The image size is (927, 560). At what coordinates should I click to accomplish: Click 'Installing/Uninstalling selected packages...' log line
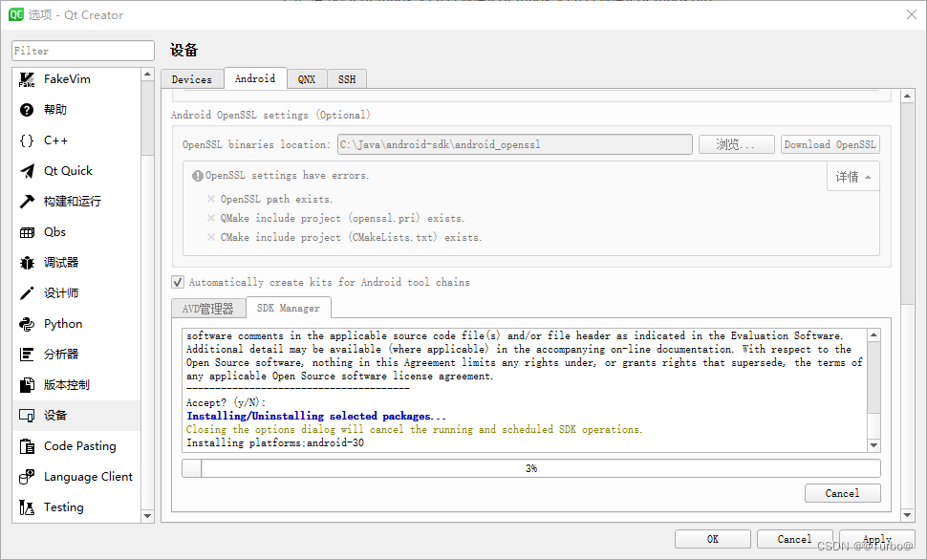pos(316,417)
